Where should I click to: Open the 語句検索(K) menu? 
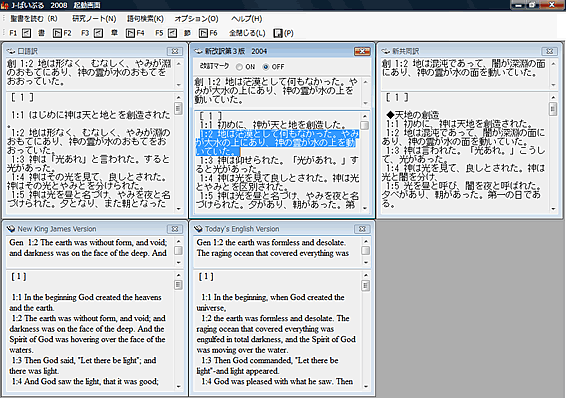pyautogui.click(x=145, y=18)
